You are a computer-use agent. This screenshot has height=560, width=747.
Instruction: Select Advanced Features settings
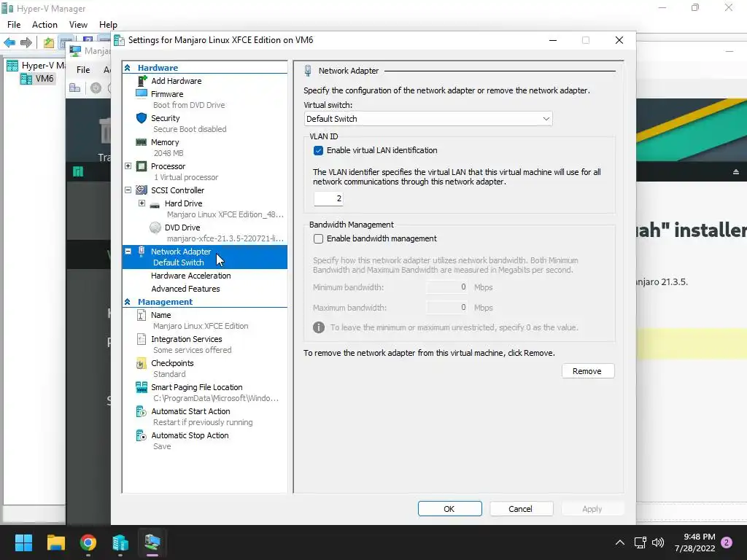pos(185,289)
